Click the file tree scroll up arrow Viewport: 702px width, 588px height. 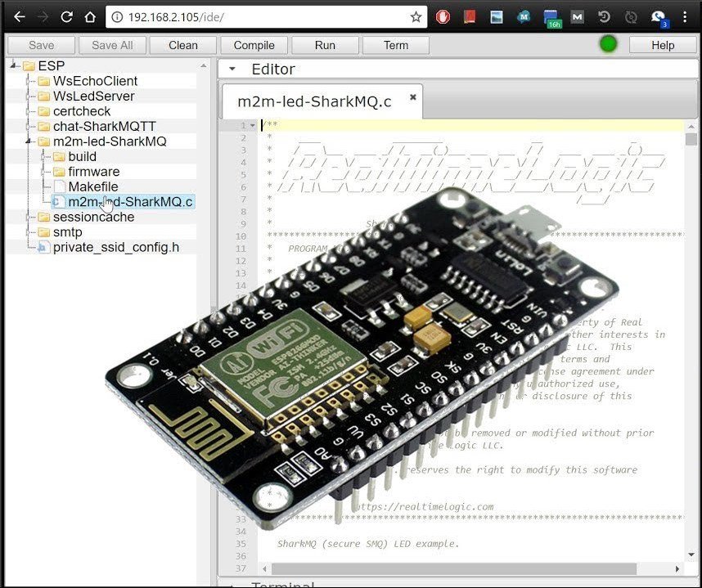pyautogui.click(x=204, y=65)
